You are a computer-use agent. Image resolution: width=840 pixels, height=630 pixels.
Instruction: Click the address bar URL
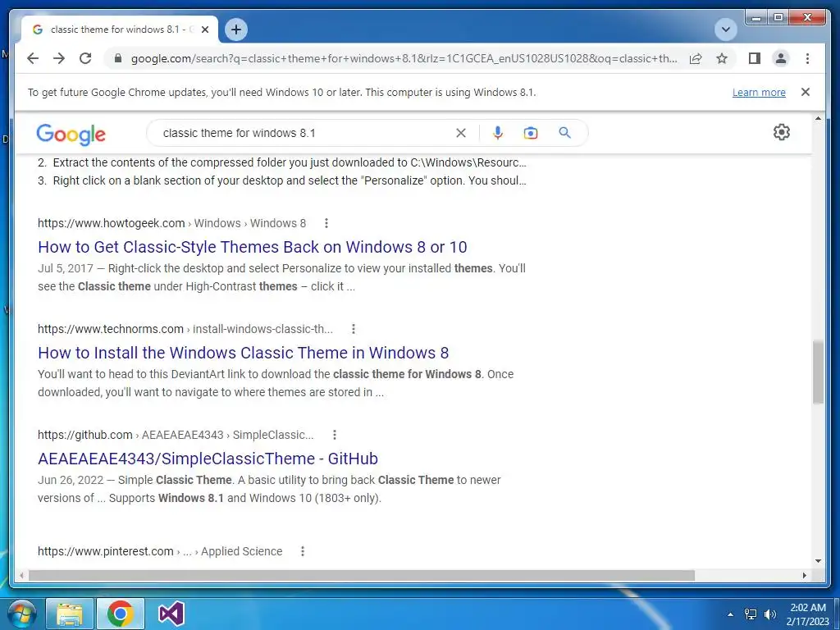pos(404,58)
